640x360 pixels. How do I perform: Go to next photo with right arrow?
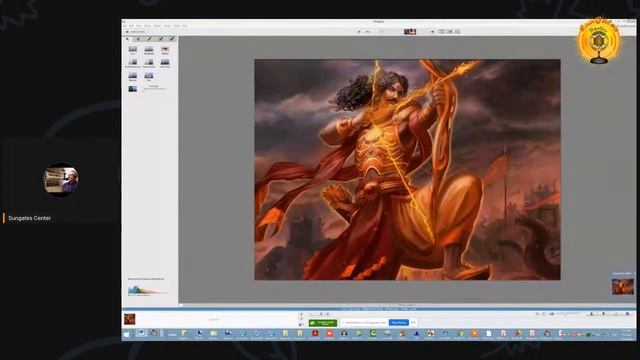[x=432, y=31]
